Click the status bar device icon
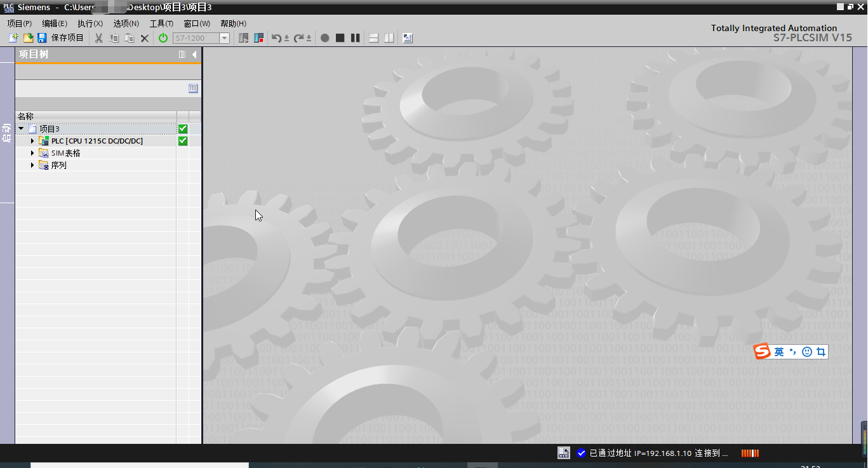 pyautogui.click(x=563, y=453)
